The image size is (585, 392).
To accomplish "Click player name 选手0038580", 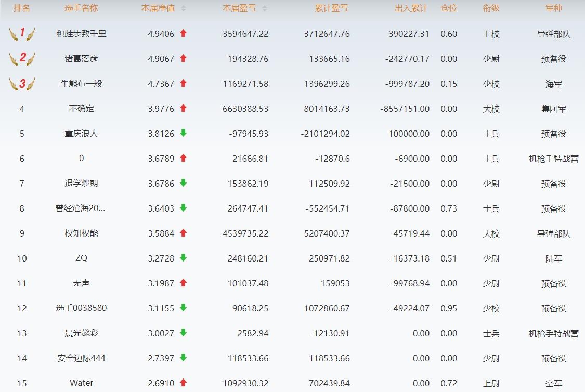I will (x=81, y=308).
